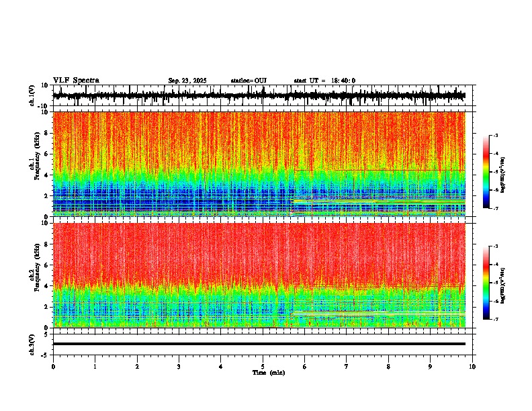Click the "6" kHz tick on ch.2 frequency axis

tap(48, 265)
